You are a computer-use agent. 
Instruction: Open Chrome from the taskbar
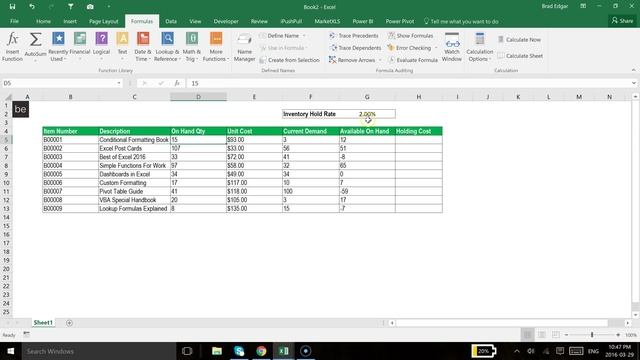[x=261, y=351]
